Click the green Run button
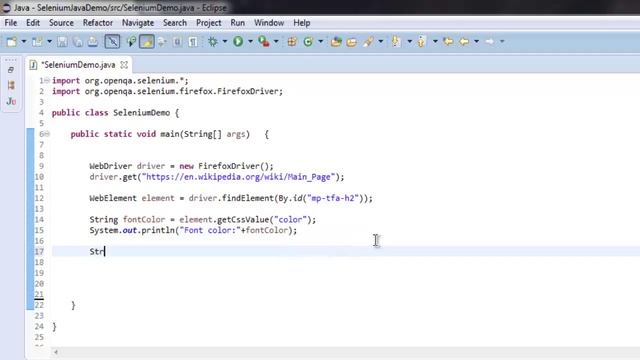640x360 pixels. (x=238, y=41)
